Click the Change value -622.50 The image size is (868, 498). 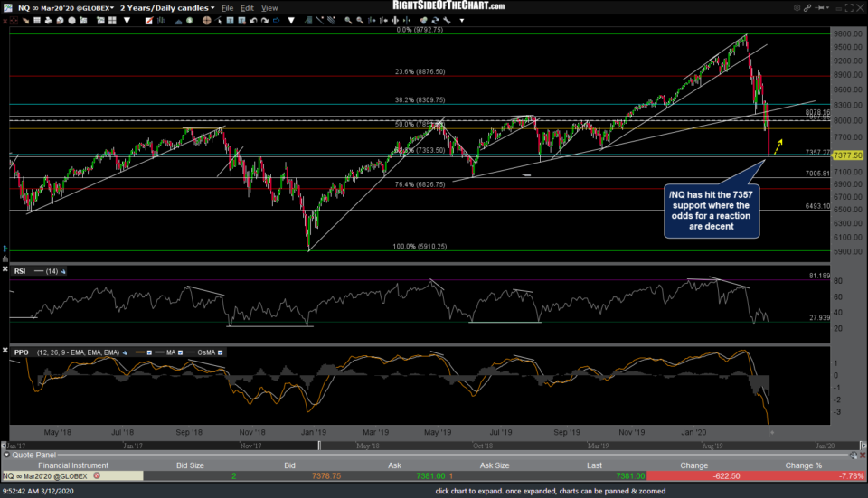(x=726, y=476)
